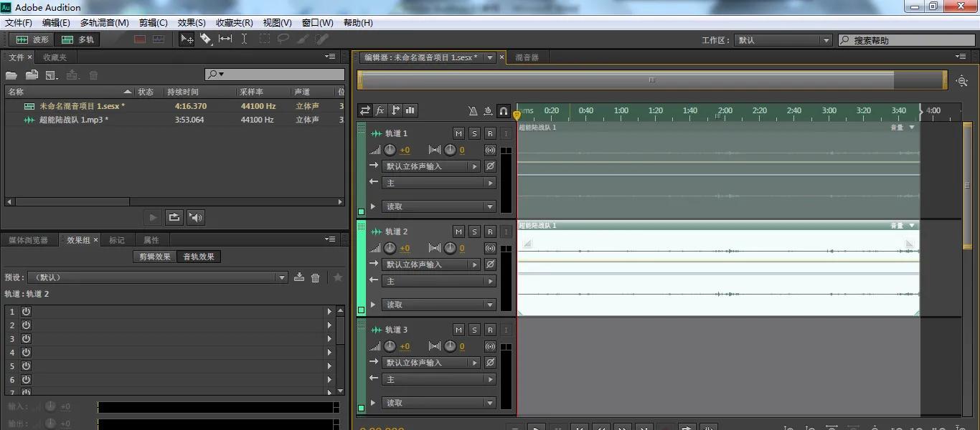Click the 剪辑效果 button
This screenshot has width=980, height=430.
tap(155, 257)
